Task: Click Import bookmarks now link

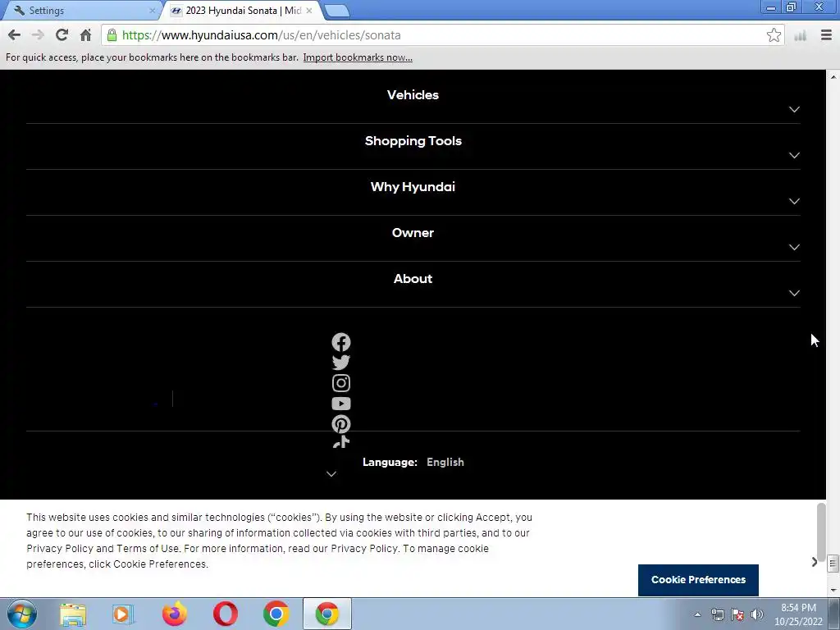Action: coord(358,57)
